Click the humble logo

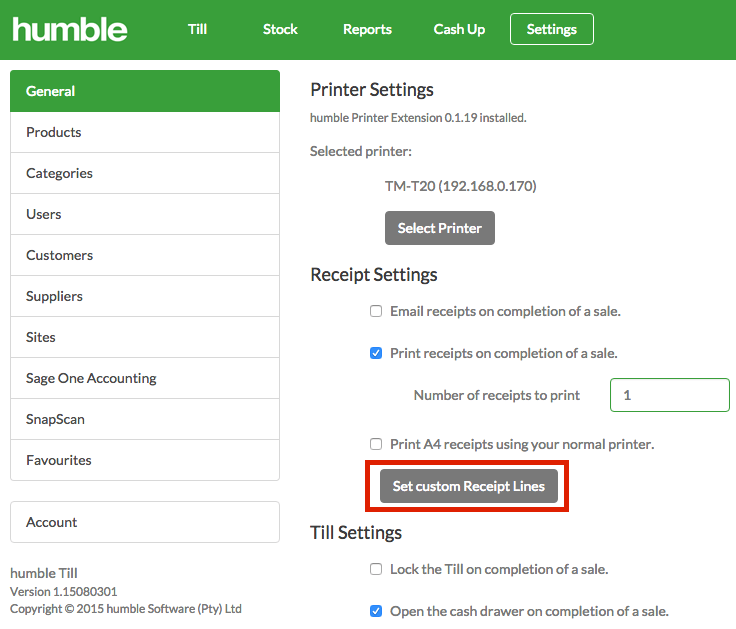pos(70,30)
